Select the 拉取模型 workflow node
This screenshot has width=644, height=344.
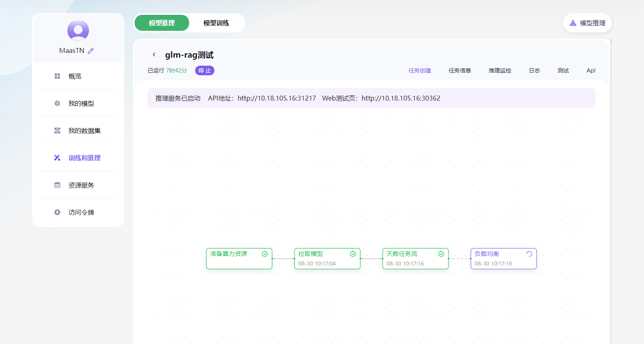[x=327, y=259]
